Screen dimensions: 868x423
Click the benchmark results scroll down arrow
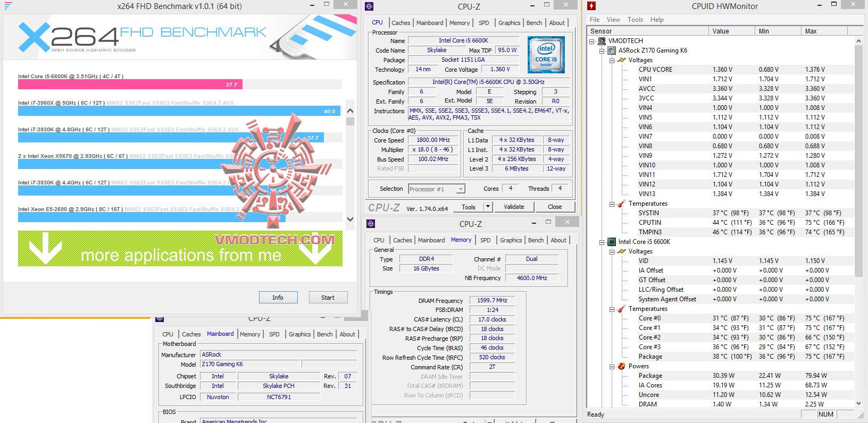[350, 218]
